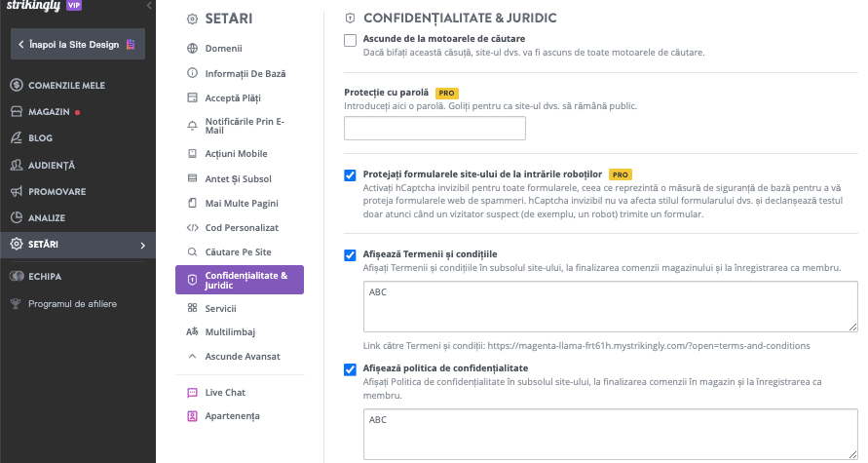
Task: Open Acțiuni Mobile settings
Action: pos(237,153)
